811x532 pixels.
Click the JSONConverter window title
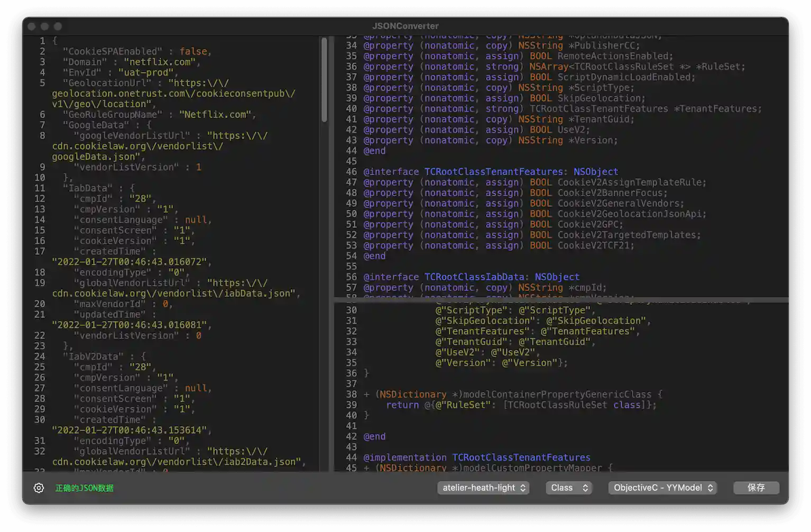405,26
